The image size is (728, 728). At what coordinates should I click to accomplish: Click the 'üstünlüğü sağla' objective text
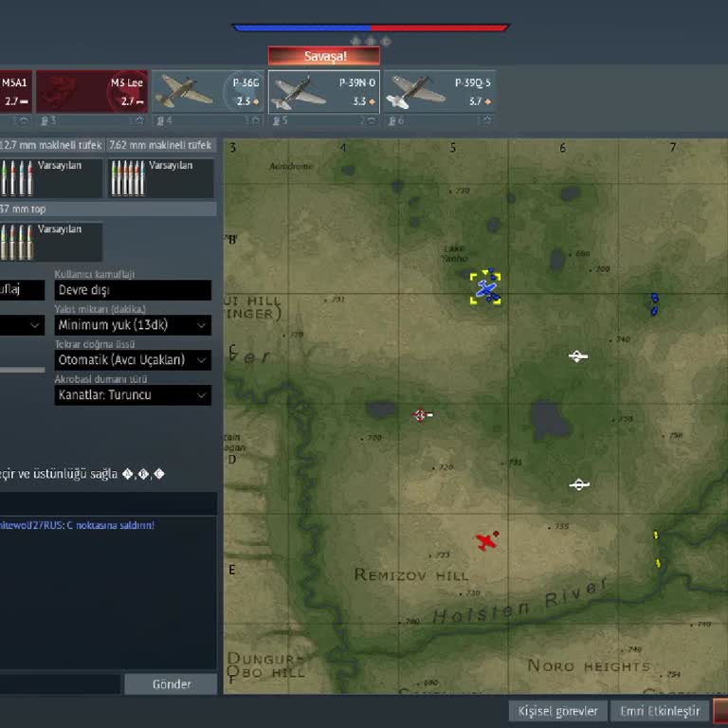(x=75, y=474)
